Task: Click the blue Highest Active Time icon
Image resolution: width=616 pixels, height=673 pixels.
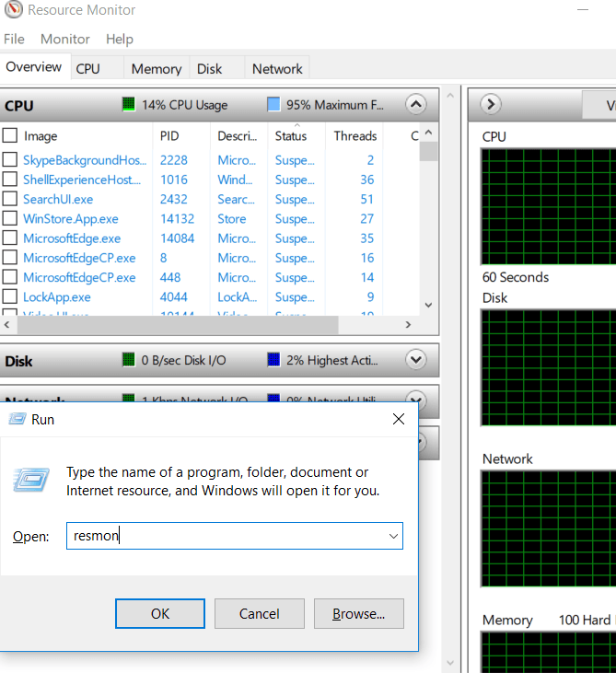Action: pos(273,360)
